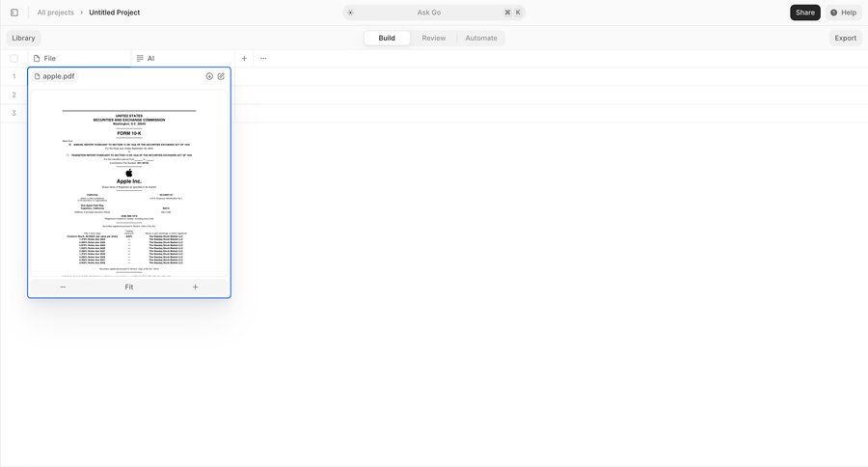Switch to the Automate tab
Screen dimensions: 868x467
click(x=481, y=38)
